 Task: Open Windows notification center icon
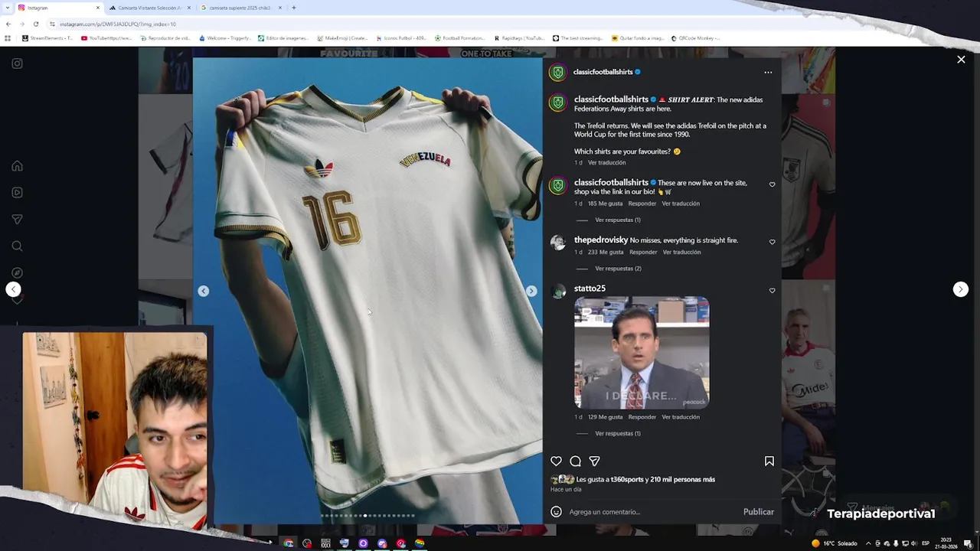(x=968, y=543)
